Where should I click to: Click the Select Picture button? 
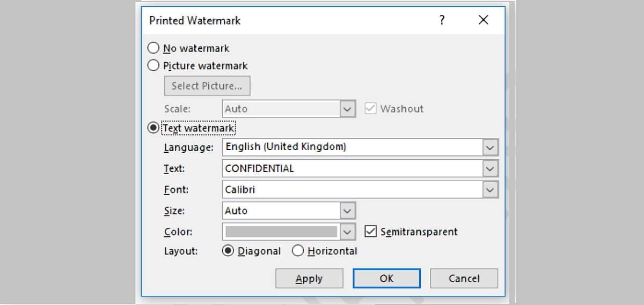point(207,86)
